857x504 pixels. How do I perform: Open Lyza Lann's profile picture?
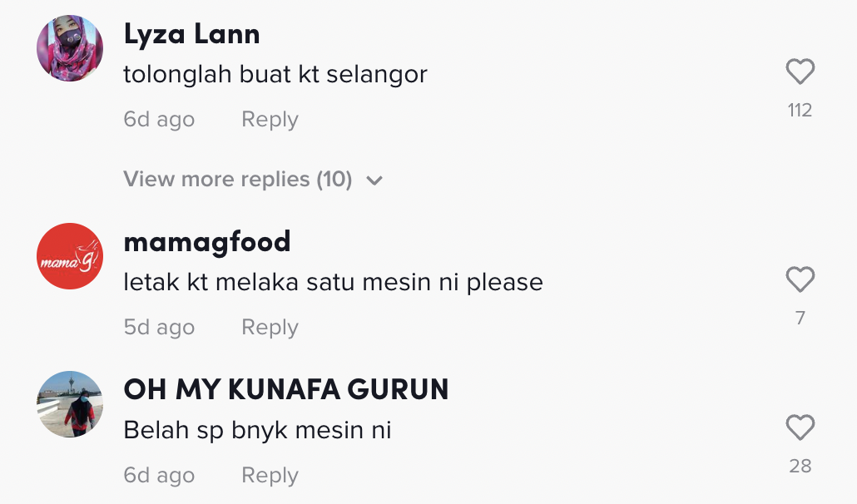click(x=70, y=48)
